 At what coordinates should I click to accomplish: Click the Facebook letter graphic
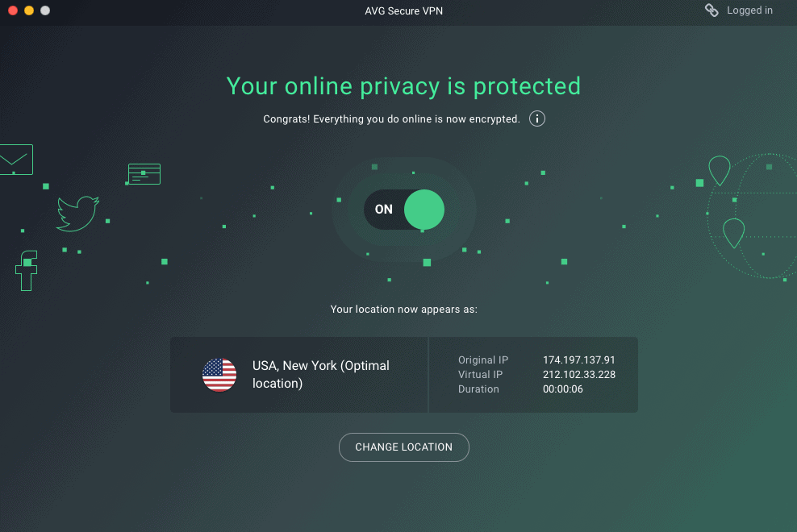[x=26, y=272]
